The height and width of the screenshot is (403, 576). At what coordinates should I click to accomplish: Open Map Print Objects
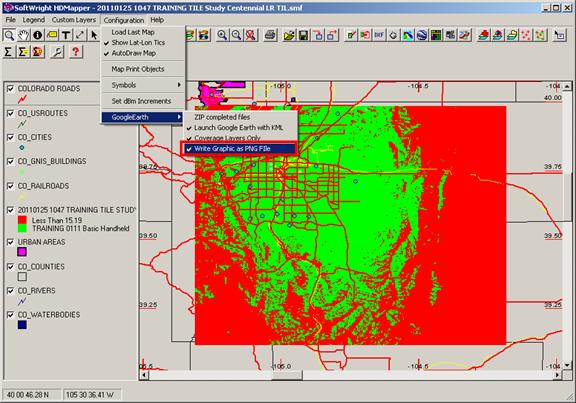[x=143, y=69]
